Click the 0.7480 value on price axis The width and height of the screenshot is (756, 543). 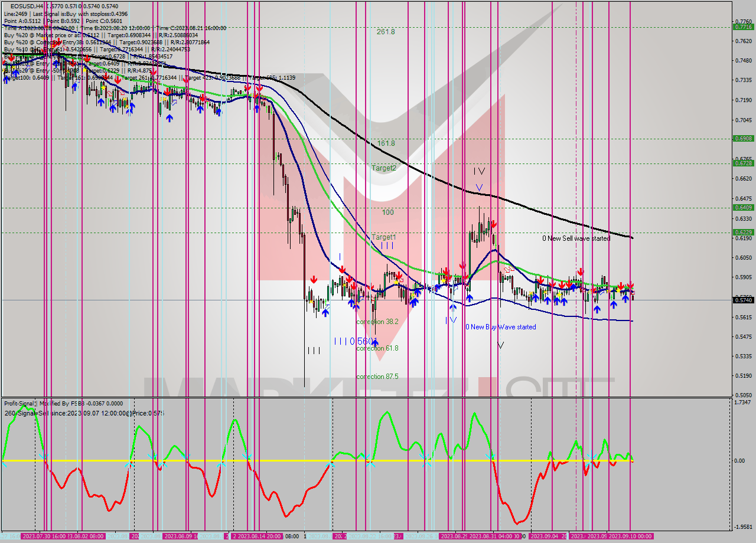coord(743,60)
